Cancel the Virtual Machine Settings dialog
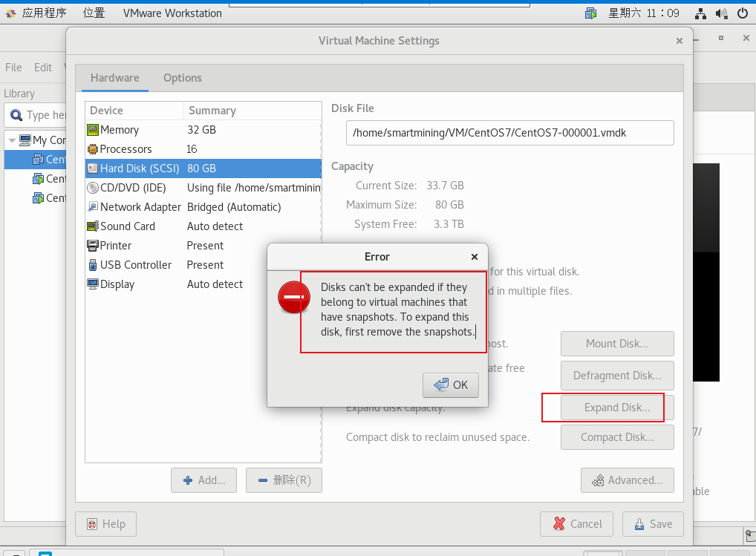 576,524
